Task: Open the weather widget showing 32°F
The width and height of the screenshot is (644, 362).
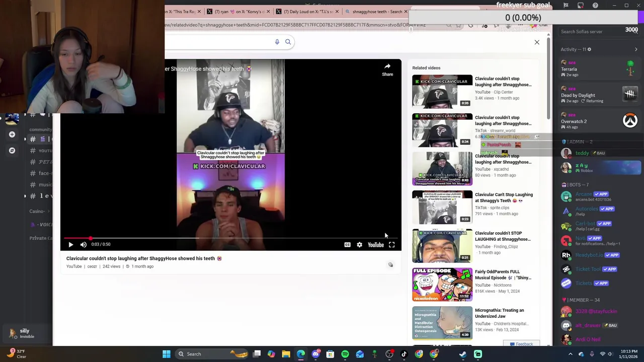Action: click(x=17, y=354)
